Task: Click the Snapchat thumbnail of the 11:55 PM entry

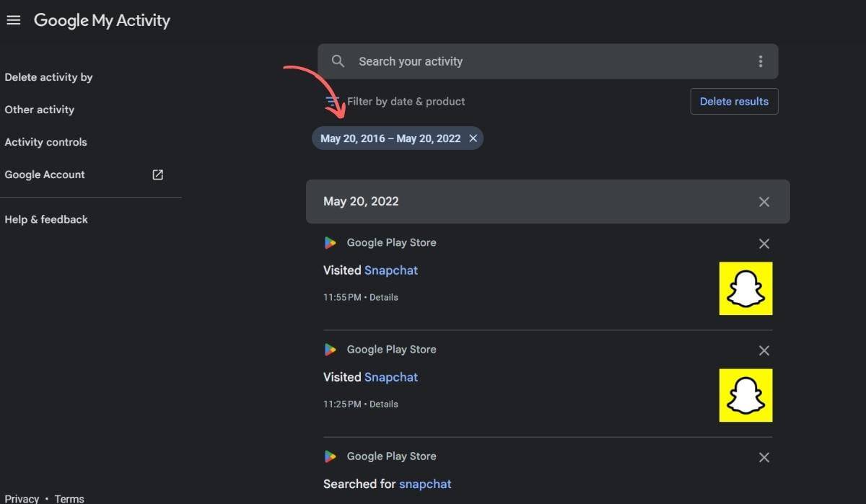Action: point(745,288)
